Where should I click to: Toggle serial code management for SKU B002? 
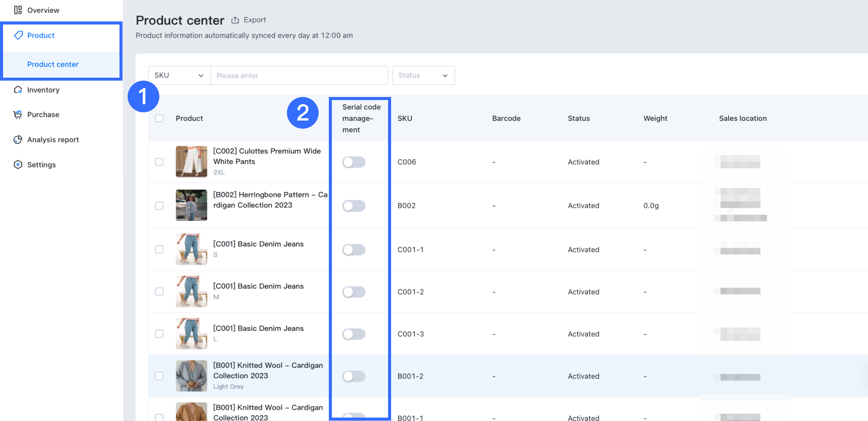(354, 206)
